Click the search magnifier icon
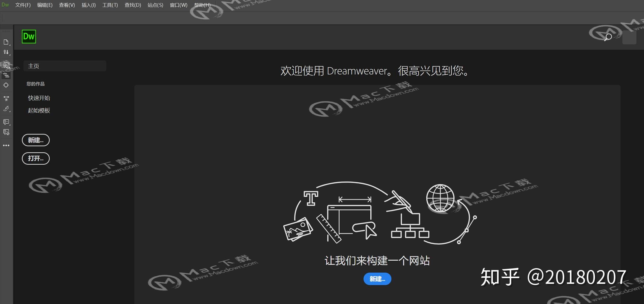This screenshot has width=644, height=304. point(608,37)
